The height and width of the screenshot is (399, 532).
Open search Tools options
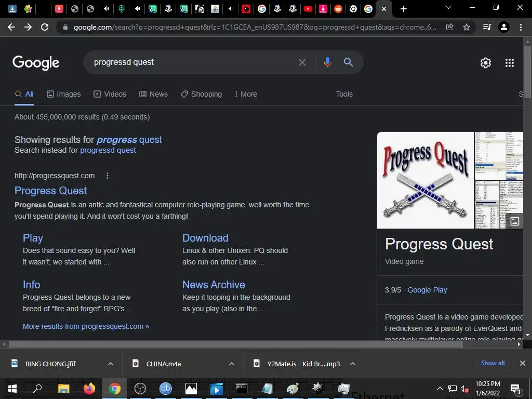tap(344, 95)
